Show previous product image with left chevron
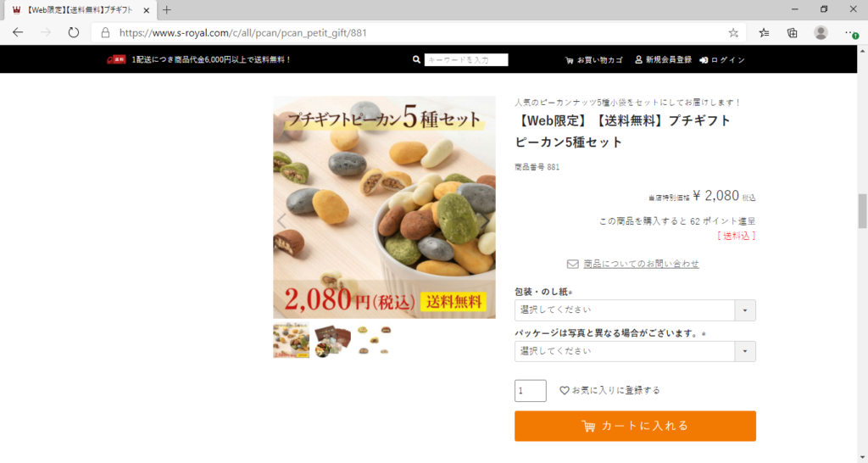This screenshot has width=868, height=463. [x=281, y=221]
